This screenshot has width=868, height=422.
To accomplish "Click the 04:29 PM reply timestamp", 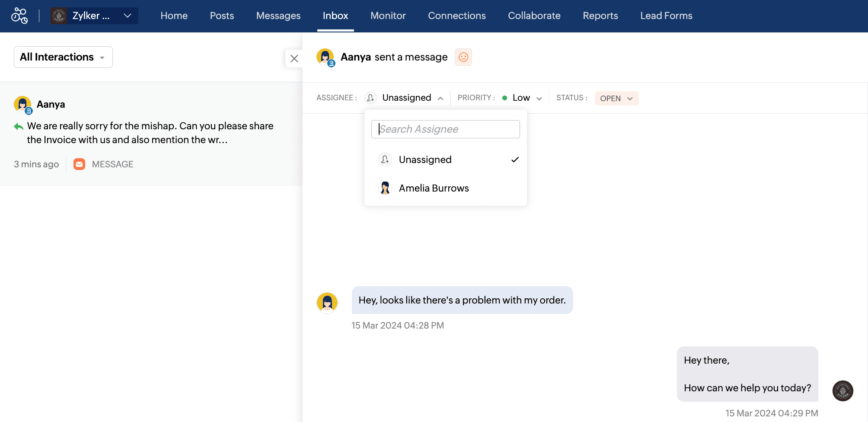I will pos(772,413).
